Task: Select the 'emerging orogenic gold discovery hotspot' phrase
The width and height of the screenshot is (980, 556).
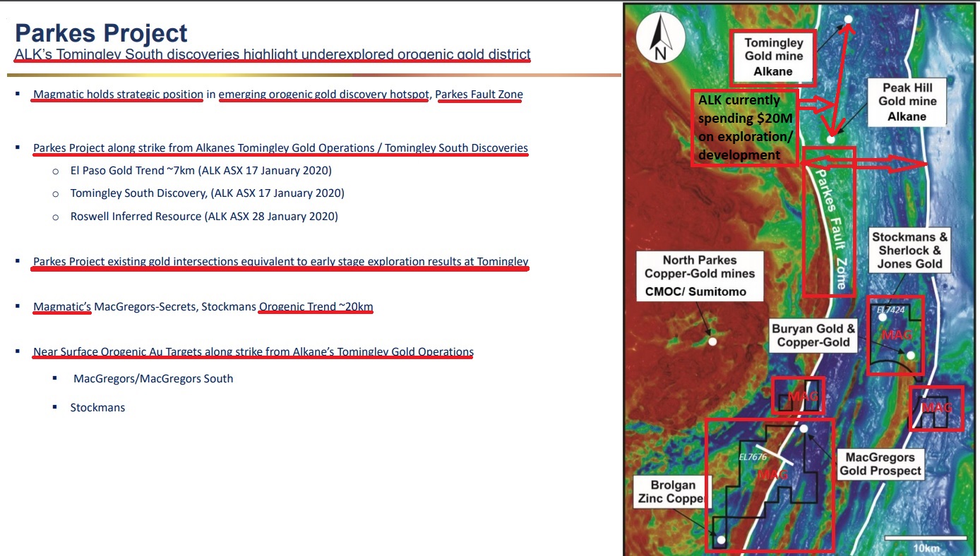Action: pyautogui.click(x=323, y=95)
